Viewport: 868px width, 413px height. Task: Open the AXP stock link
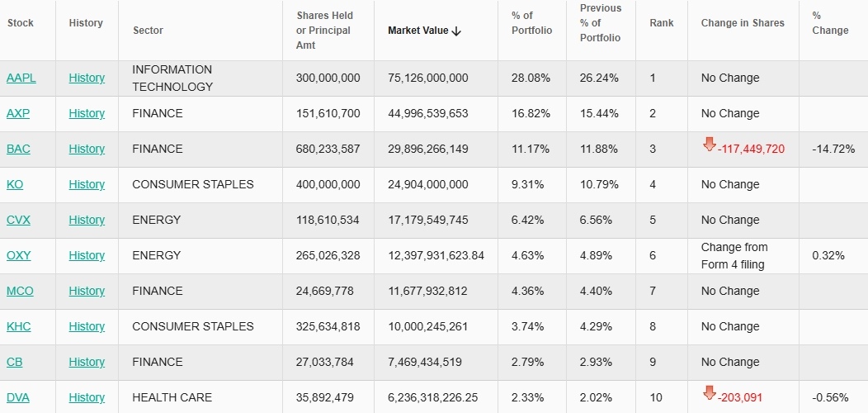coord(18,113)
